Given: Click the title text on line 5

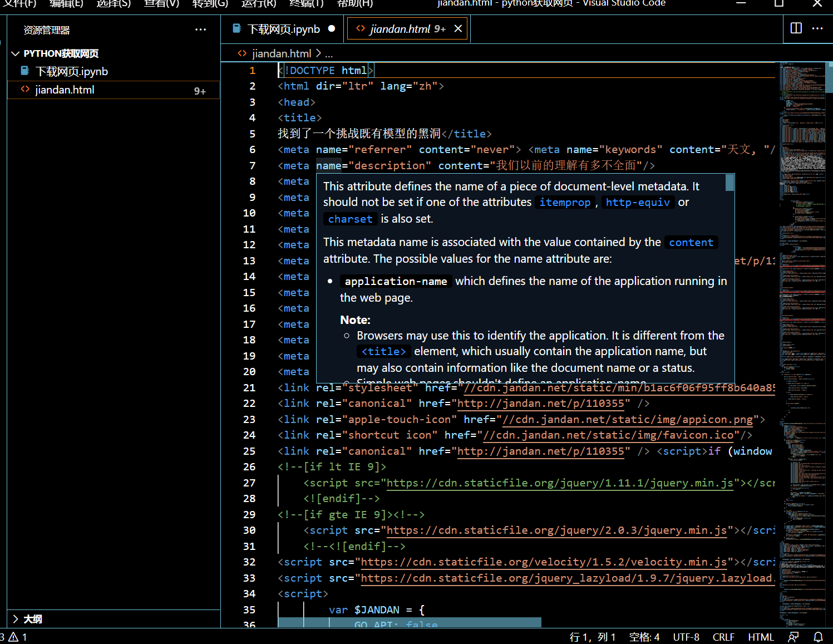Looking at the screenshot, I should [x=359, y=134].
